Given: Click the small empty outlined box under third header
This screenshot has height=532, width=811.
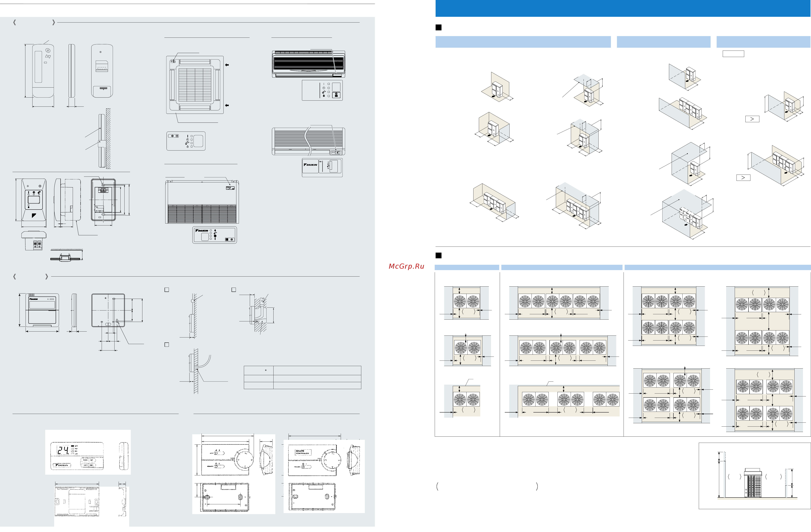Looking at the screenshot, I should pyautogui.click(x=733, y=54).
